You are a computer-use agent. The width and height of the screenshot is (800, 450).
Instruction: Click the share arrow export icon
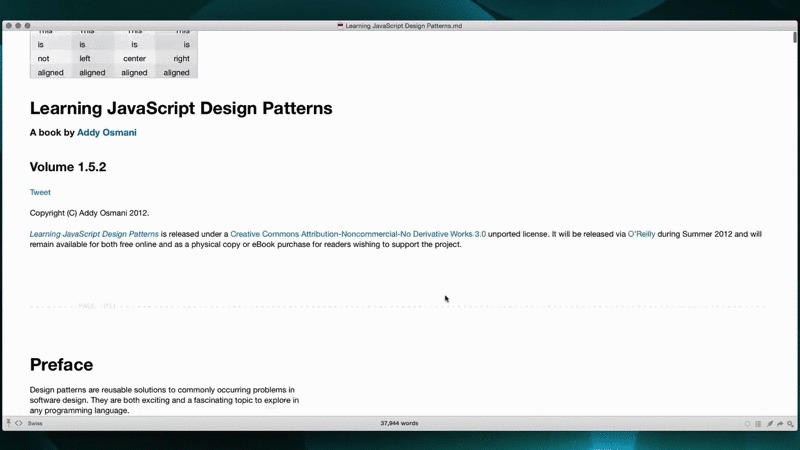tap(780, 424)
